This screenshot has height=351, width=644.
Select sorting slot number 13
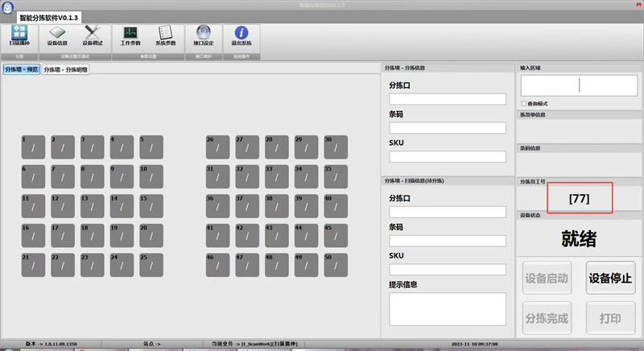tap(93, 206)
